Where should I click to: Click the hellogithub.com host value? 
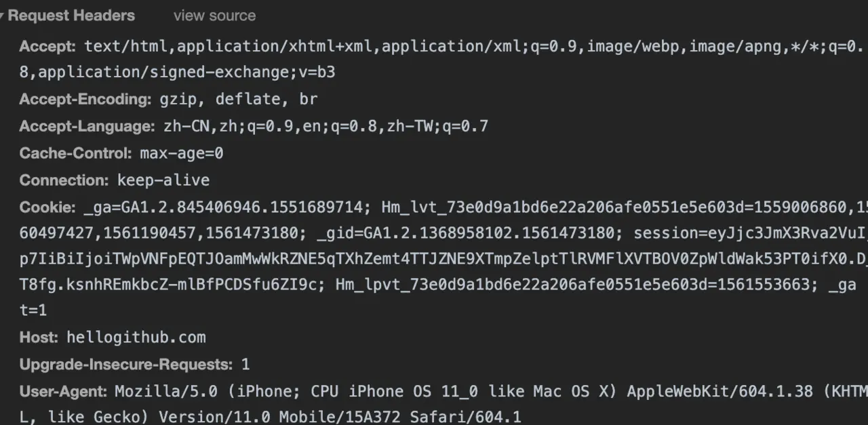[x=136, y=338]
